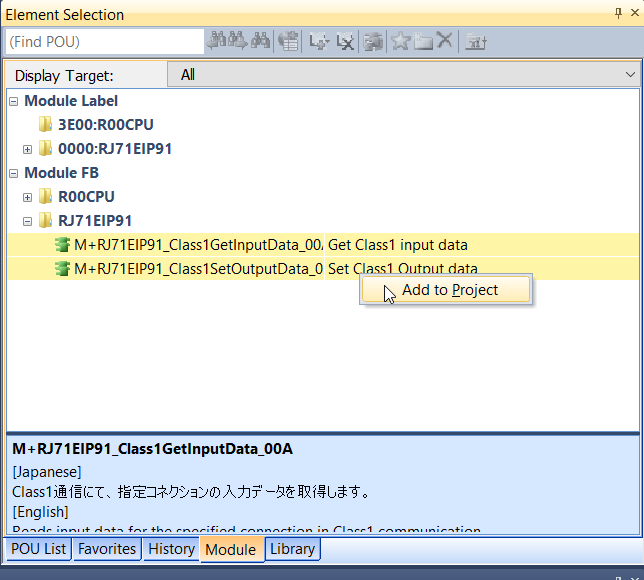Open the History tab
This screenshot has height=580, width=644.
(x=171, y=549)
